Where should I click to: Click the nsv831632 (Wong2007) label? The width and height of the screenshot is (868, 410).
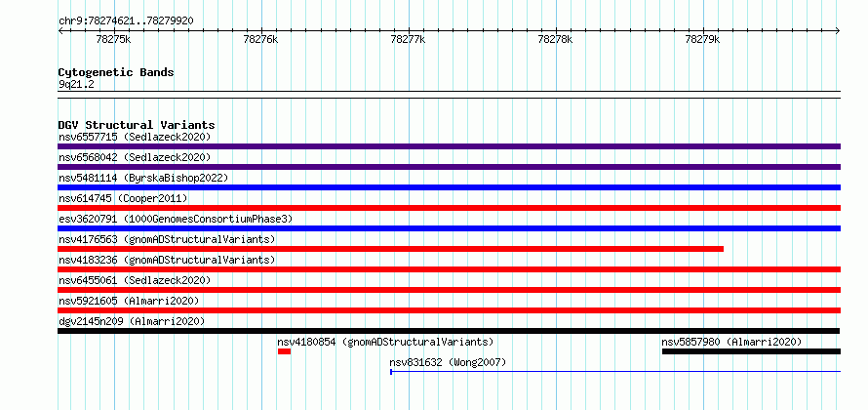click(x=448, y=362)
